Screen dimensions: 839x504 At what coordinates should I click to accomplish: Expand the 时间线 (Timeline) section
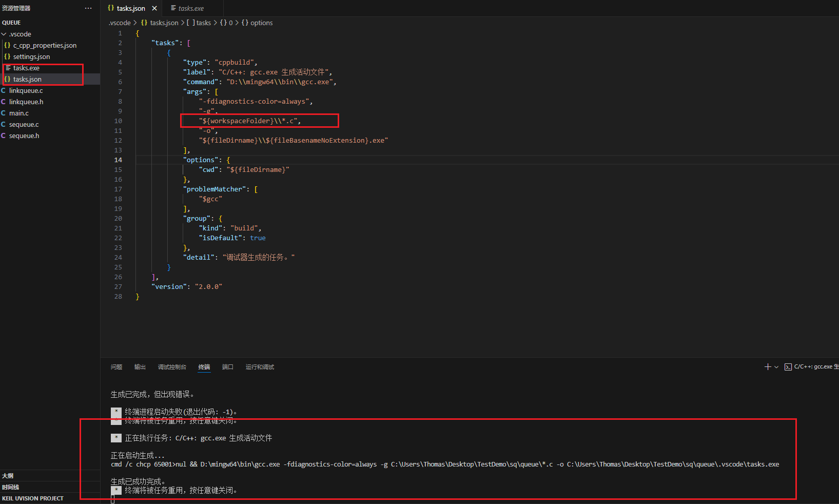coord(10,487)
